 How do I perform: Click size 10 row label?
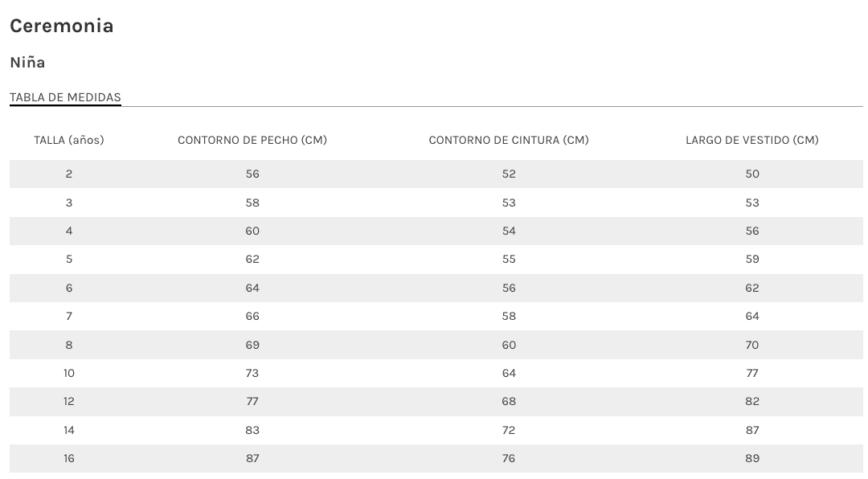(69, 373)
